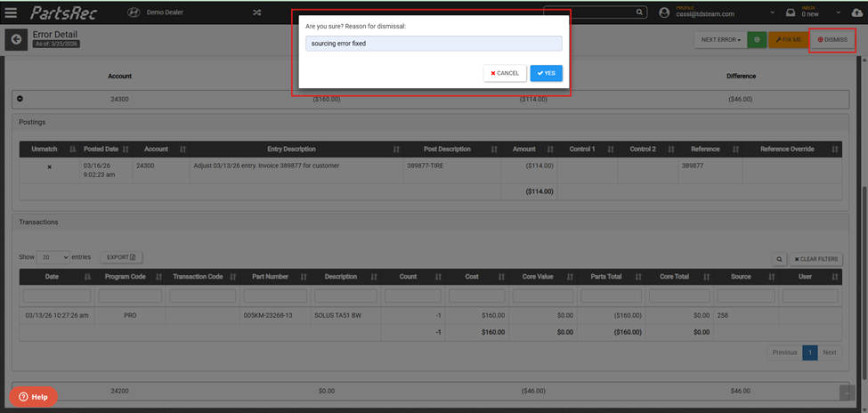Click the Date column filter box

pyautogui.click(x=57, y=296)
